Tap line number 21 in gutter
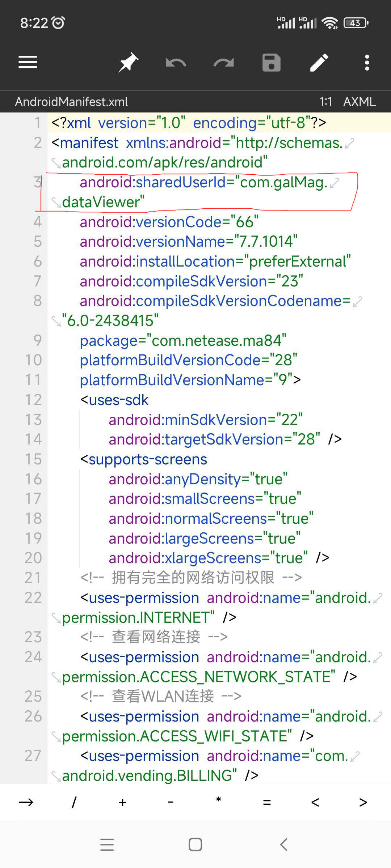 (x=33, y=578)
